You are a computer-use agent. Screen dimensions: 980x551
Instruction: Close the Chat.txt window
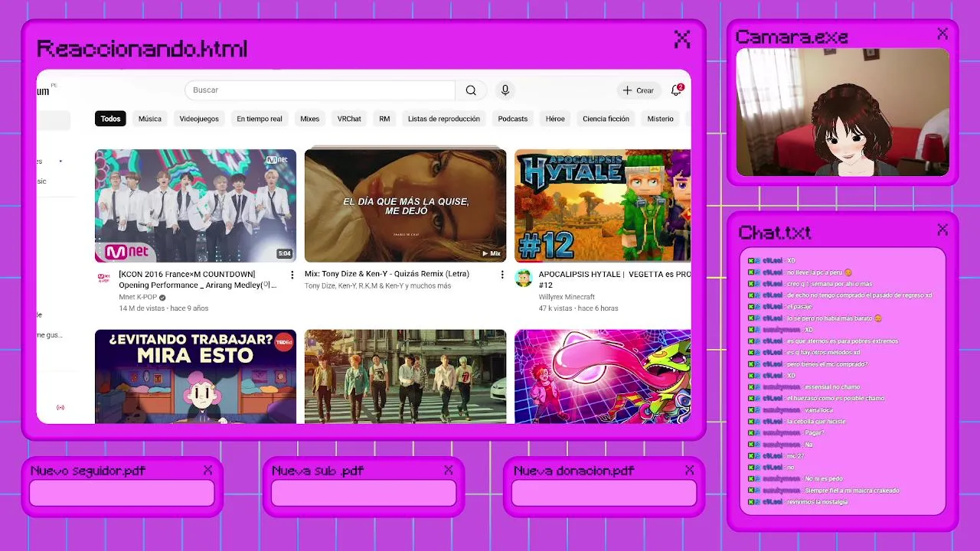click(942, 230)
